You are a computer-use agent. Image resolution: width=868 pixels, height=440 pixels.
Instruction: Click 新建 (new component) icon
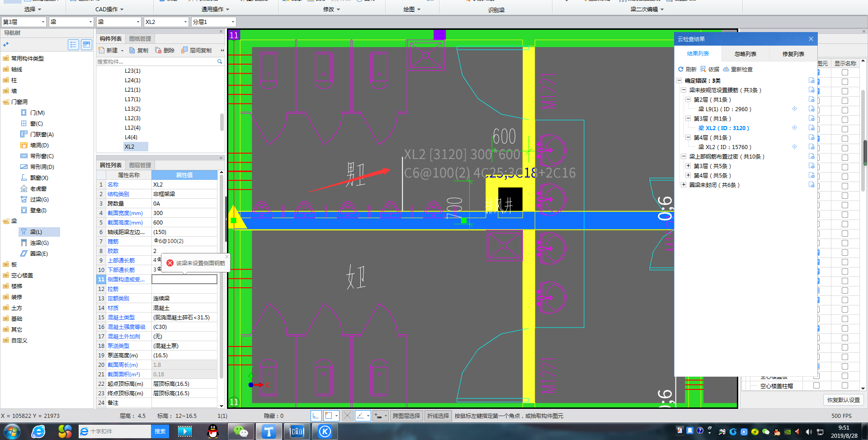[x=102, y=50]
